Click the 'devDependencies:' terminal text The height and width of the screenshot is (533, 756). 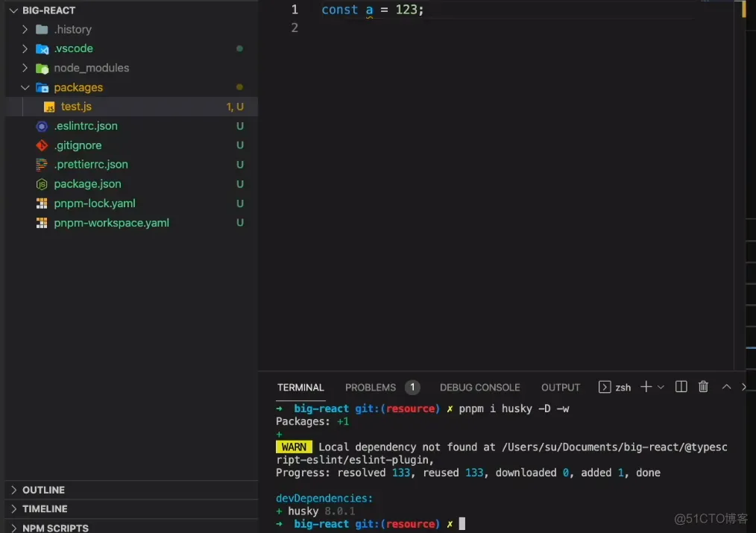[x=324, y=498]
